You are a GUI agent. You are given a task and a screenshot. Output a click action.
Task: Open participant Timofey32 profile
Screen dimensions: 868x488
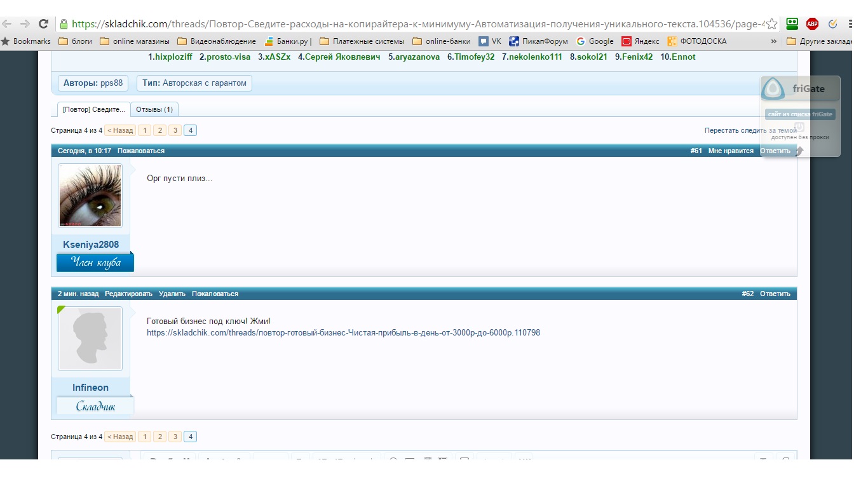click(x=475, y=57)
